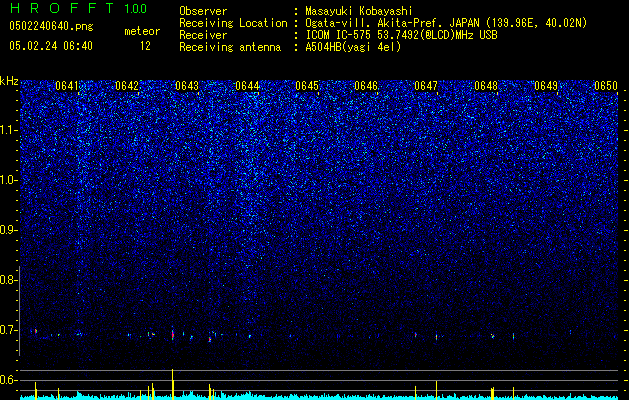Click the kHz axis unit label

click(9, 81)
